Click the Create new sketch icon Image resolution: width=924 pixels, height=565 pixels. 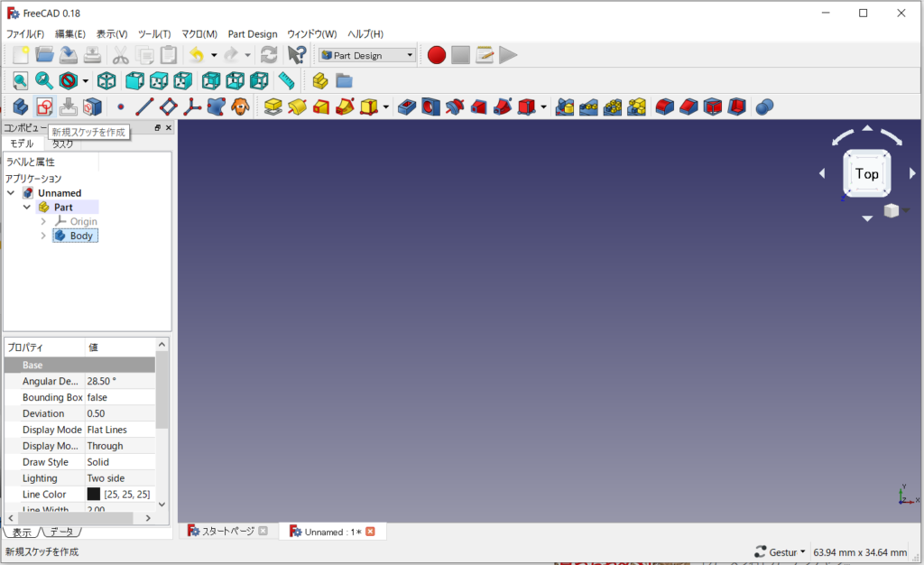coord(44,107)
